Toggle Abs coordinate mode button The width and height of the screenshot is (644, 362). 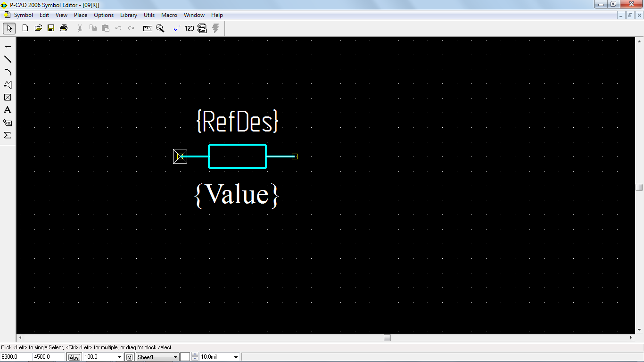[x=74, y=357]
